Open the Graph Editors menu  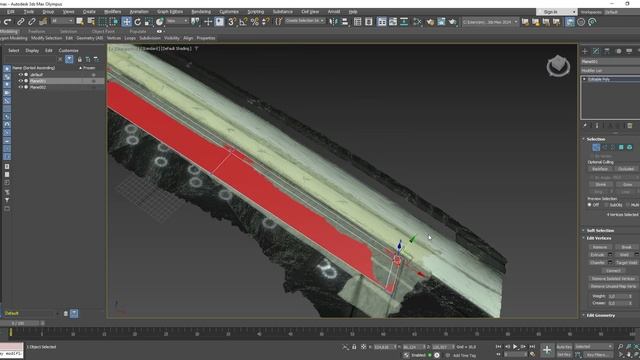(170, 12)
